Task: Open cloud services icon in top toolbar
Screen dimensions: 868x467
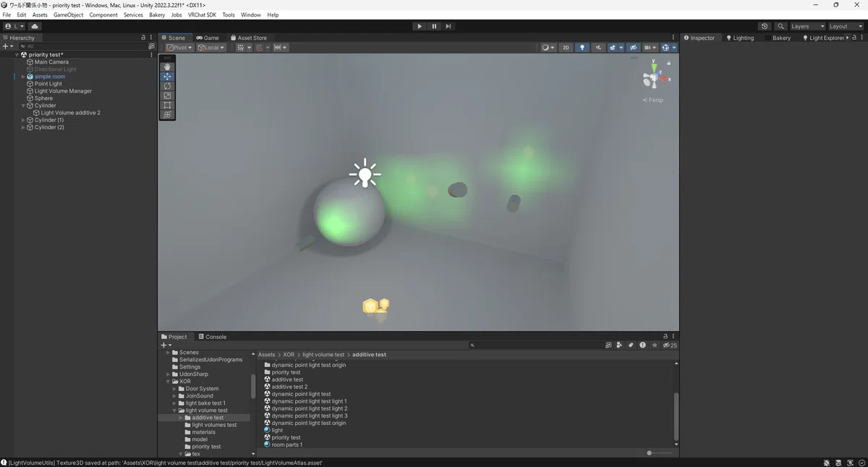Action: pyautogui.click(x=34, y=26)
